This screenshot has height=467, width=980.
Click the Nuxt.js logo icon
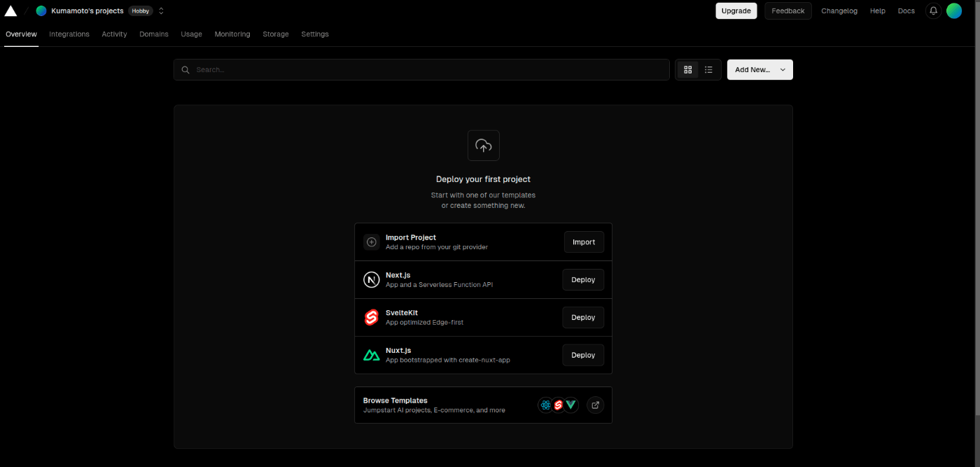[372, 355]
